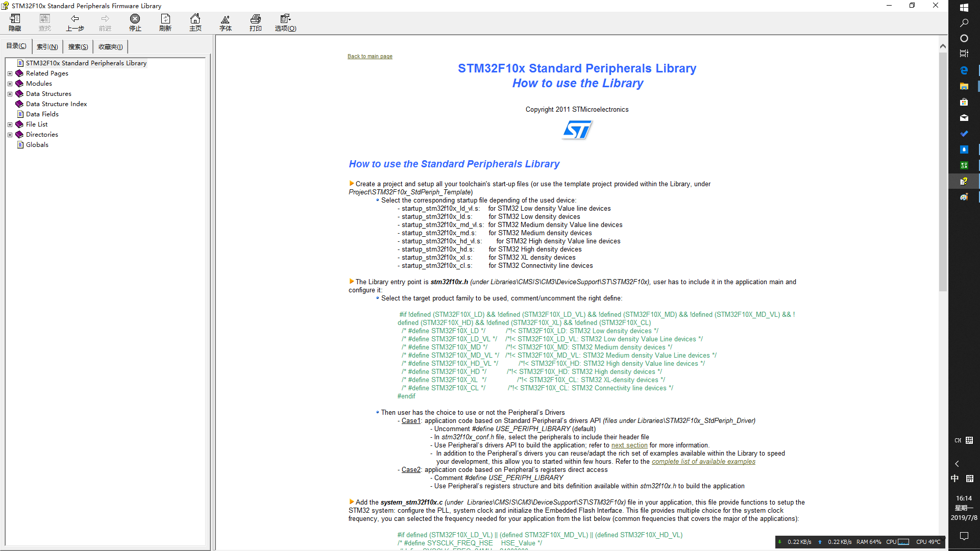Expand the Data Structures tree node

point(10,94)
